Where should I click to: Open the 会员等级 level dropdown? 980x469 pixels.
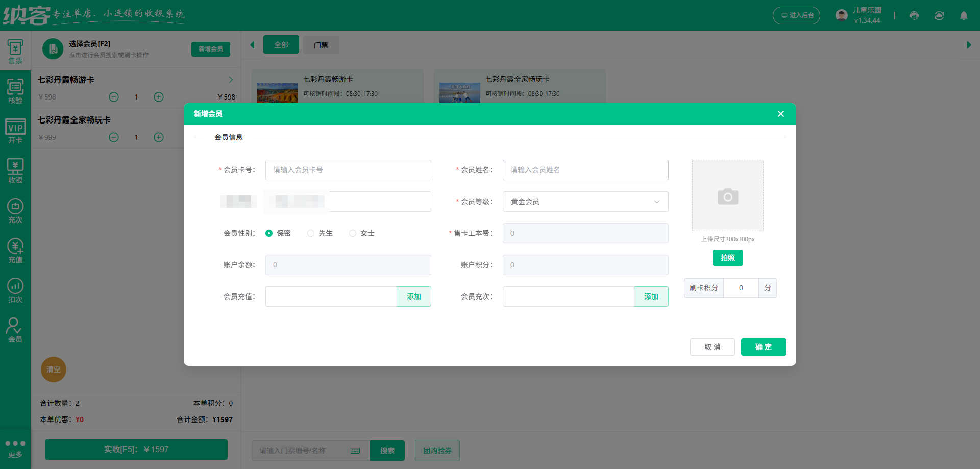585,202
